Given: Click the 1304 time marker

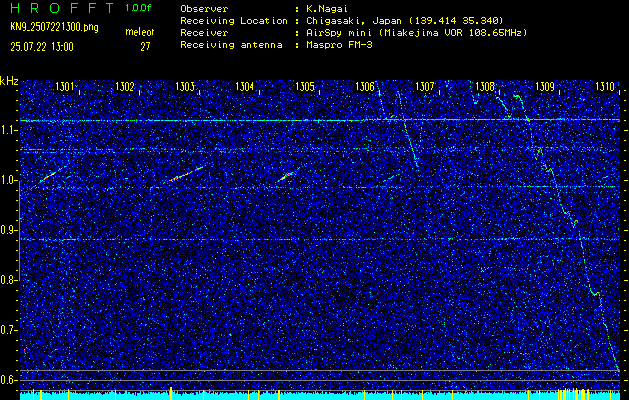Looking at the screenshot, I should click(x=245, y=87).
